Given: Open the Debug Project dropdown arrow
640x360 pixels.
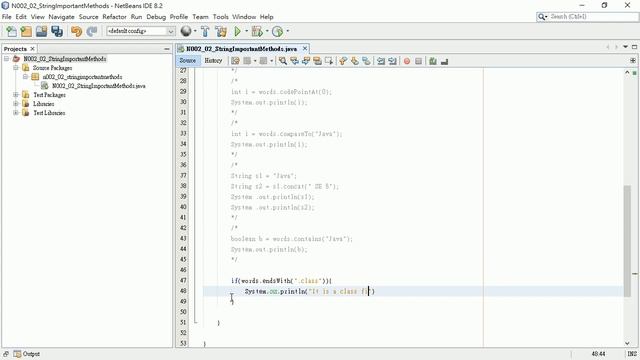Looking at the screenshot, I should click(x=267, y=31).
